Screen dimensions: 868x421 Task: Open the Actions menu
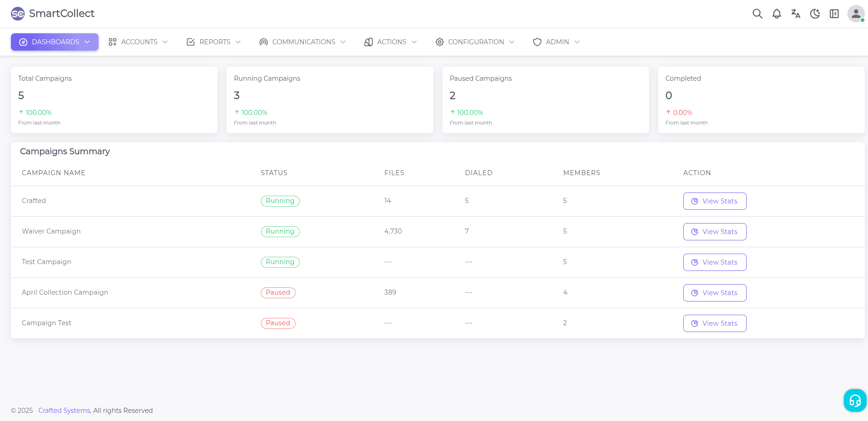[390, 42]
